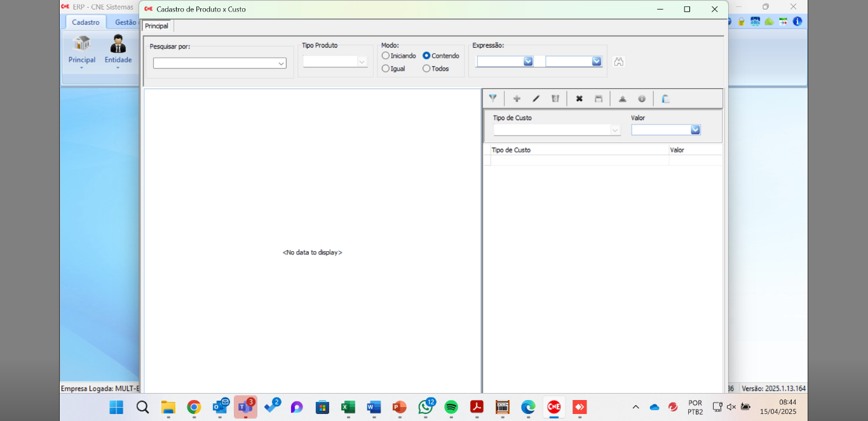Click the blue info icon in main window
Screen dimensions: 868x421
click(797, 22)
